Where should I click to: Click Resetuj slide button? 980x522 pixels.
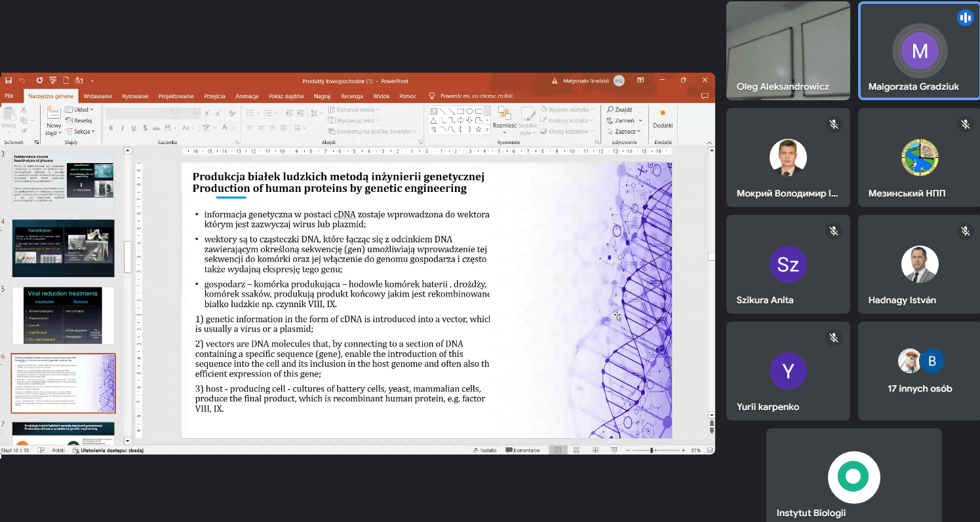[x=79, y=121]
